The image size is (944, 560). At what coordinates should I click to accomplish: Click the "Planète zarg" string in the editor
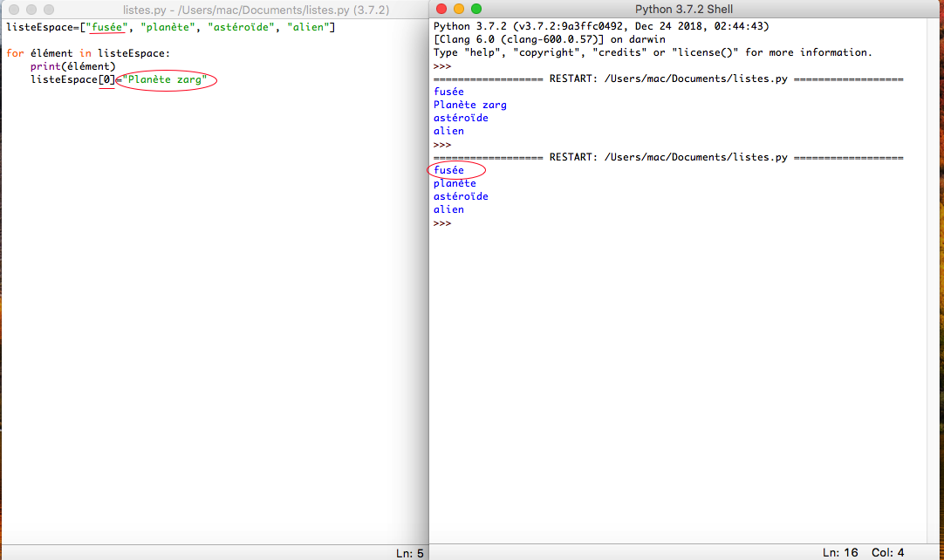pyautogui.click(x=165, y=79)
